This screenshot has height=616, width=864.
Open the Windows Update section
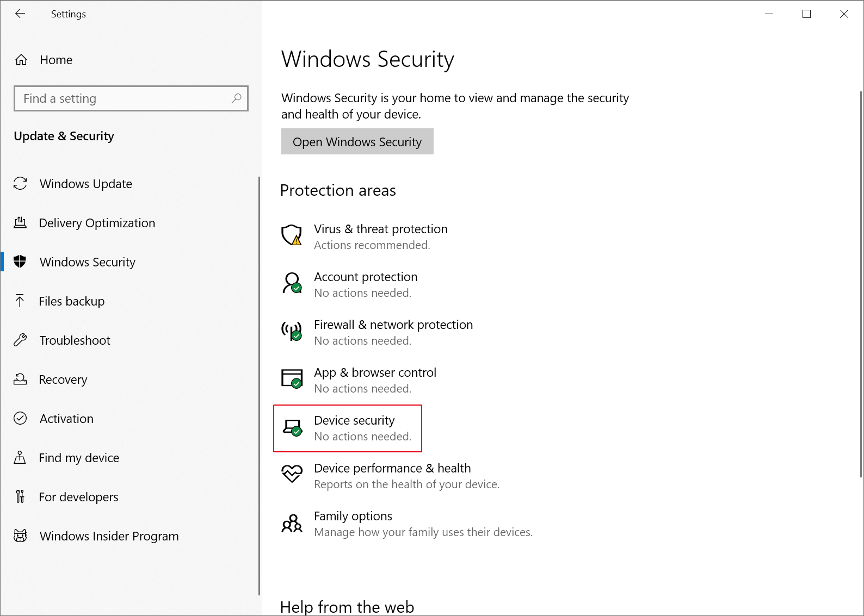pyautogui.click(x=85, y=184)
